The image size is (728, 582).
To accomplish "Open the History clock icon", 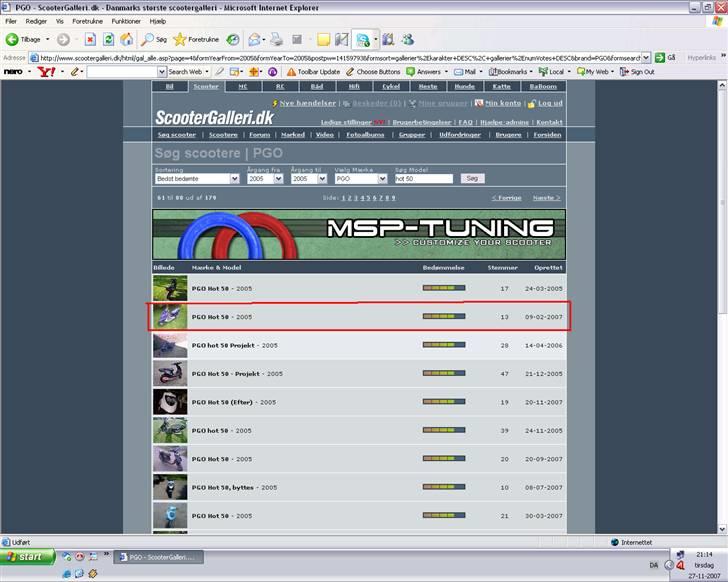I will coord(233,40).
